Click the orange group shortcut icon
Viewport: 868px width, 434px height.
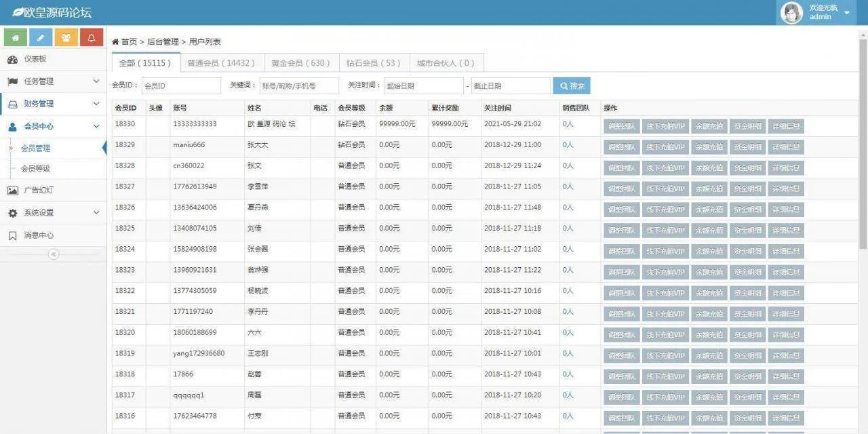pos(66,37)
